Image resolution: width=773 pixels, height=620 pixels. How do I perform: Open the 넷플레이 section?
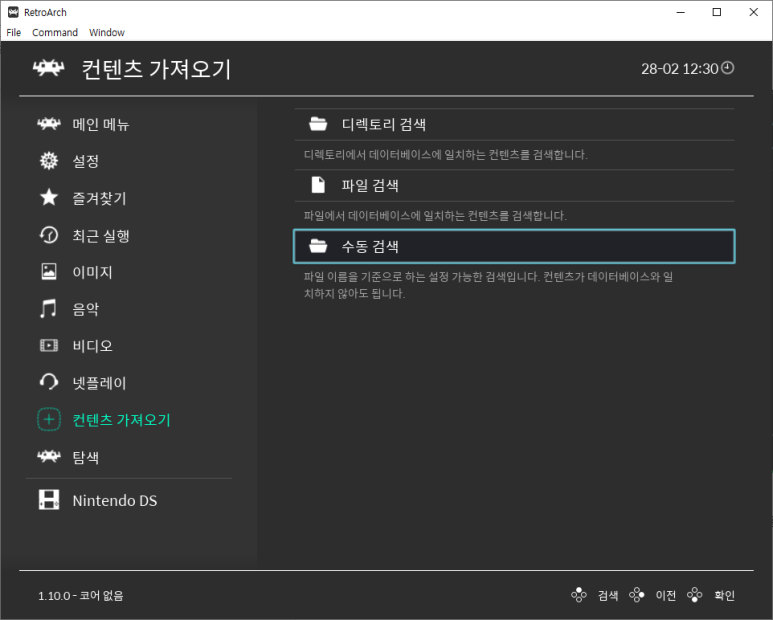click(x=100, y=383)
